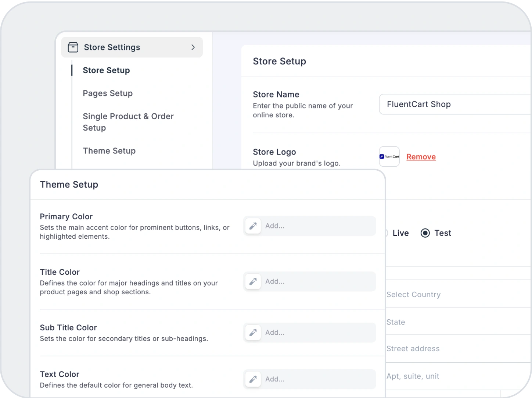Click the Text Color eyedropper icon

point(253,379)
